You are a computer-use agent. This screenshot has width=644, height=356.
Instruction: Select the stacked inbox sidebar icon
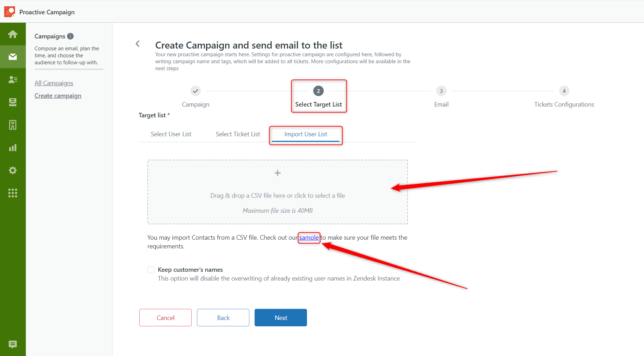13,102
